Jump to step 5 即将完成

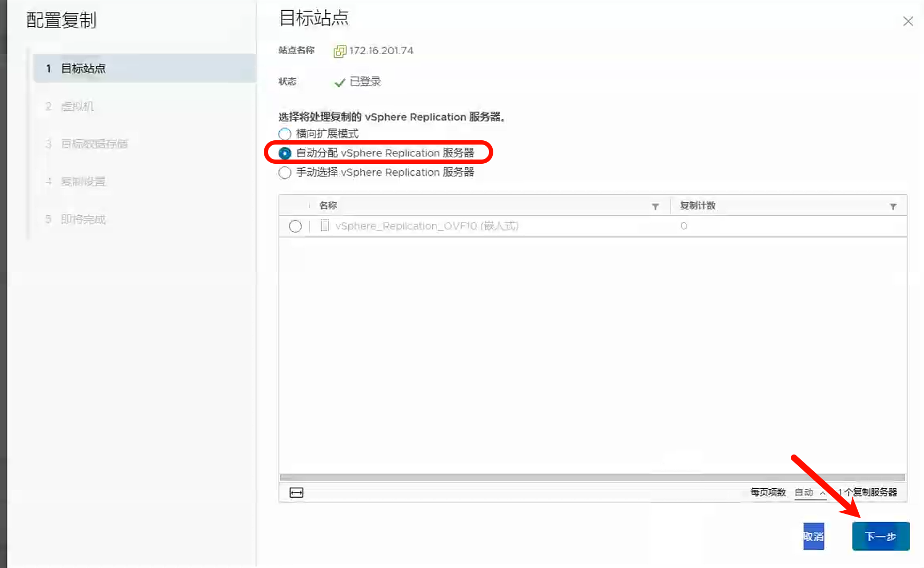(x=83, y=219)
